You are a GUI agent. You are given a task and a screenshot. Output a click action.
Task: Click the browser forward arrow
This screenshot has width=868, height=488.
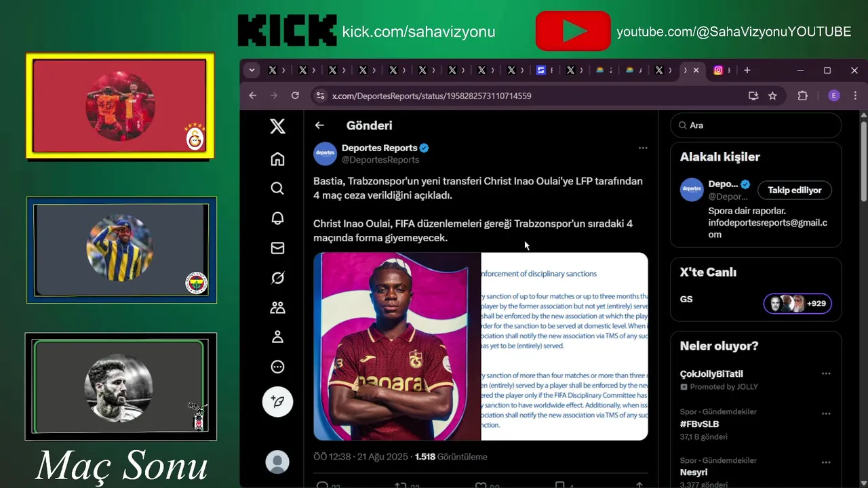274,96
